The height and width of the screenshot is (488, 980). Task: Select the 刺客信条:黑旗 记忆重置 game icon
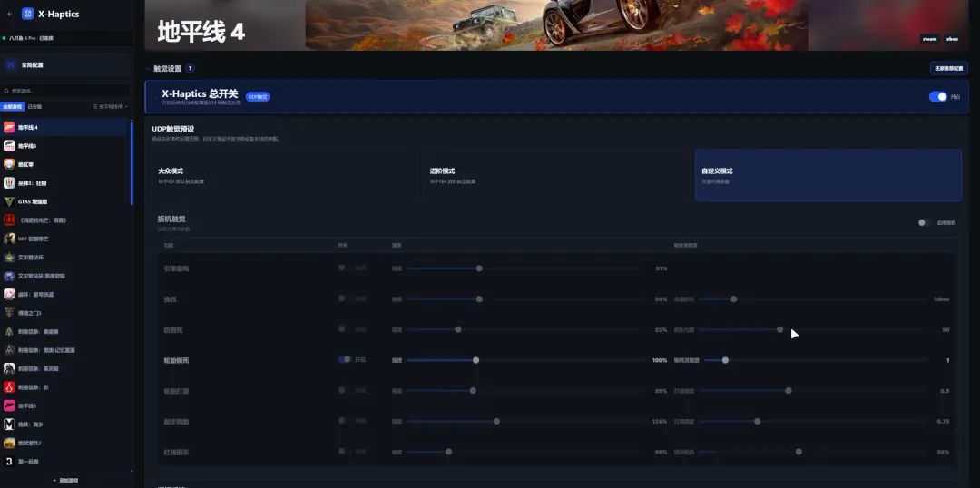[9, 350]
